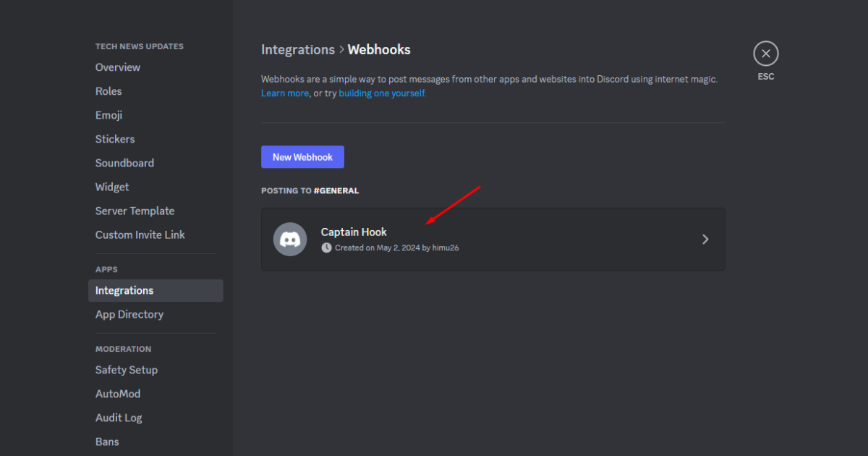Close settings with the ESC X icon
The height and width of the screenshot is (456, 868).
(766, 54)
